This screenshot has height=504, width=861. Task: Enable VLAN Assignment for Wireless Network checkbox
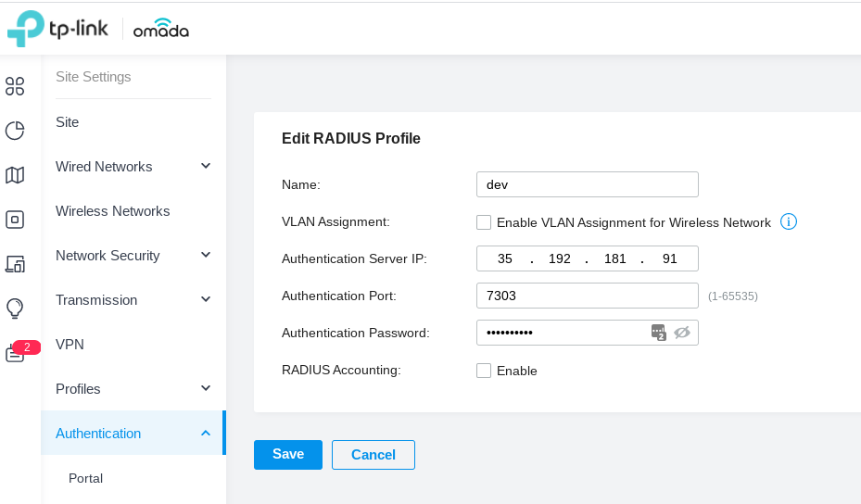tap(484, 222)
